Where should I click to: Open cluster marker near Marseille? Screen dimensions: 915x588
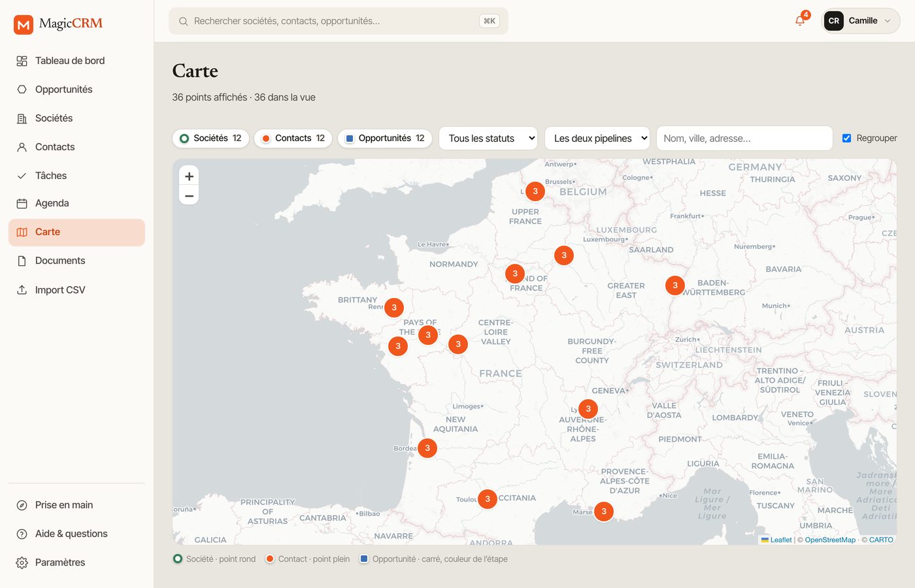[604, 512]
